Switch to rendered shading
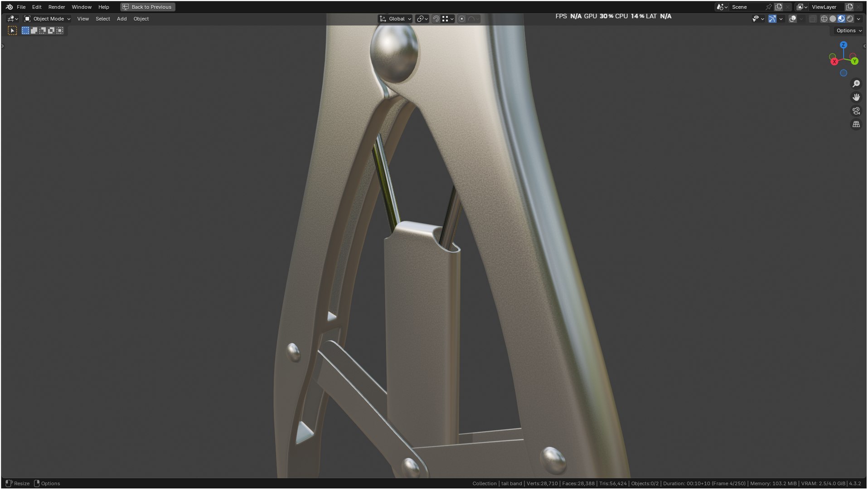The image size is (868, 490). [850, 19]
